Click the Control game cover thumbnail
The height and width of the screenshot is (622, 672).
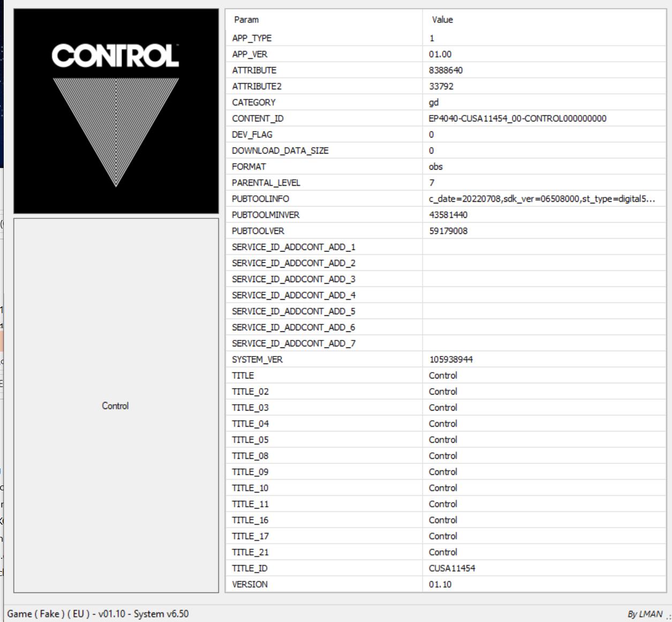pyautogui.click(x=116, y=111)
